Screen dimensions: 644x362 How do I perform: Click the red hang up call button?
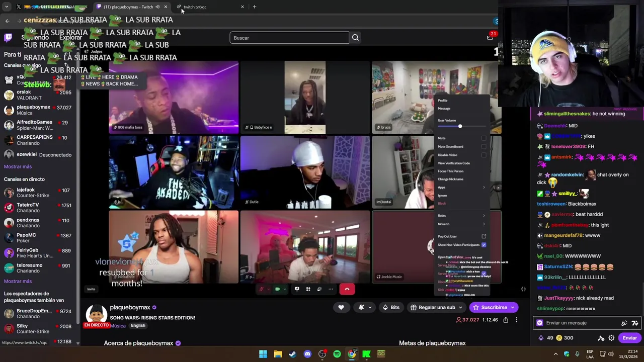347,289
